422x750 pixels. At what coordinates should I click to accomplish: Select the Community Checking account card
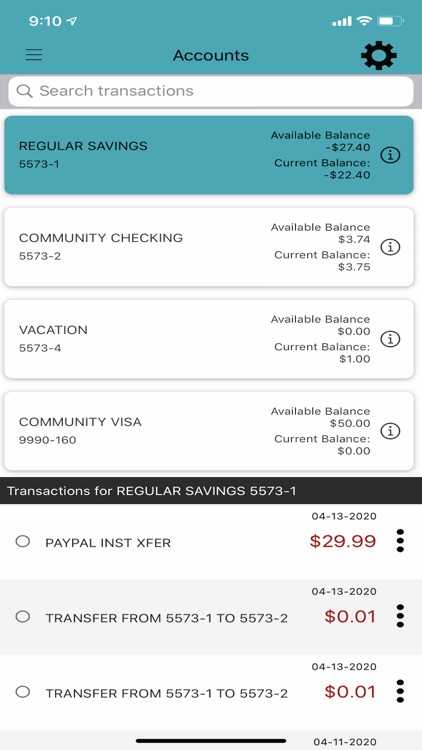coord(209,247)
